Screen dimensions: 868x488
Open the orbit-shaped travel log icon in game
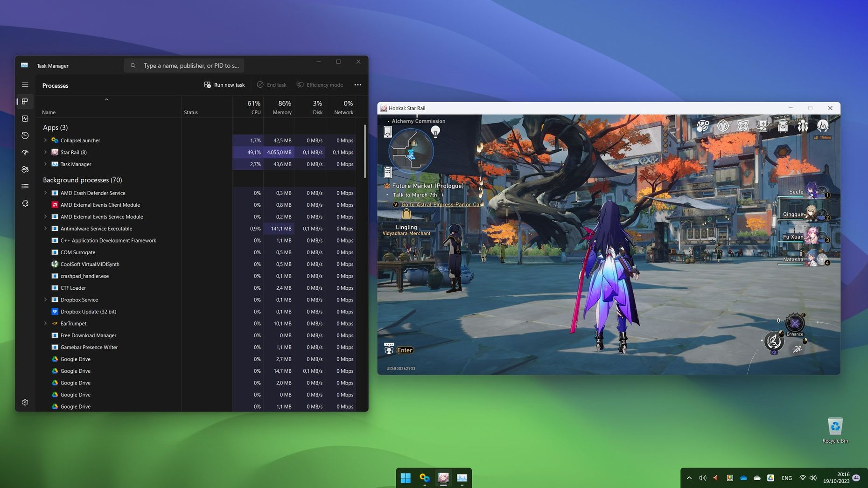coord(703,126)
